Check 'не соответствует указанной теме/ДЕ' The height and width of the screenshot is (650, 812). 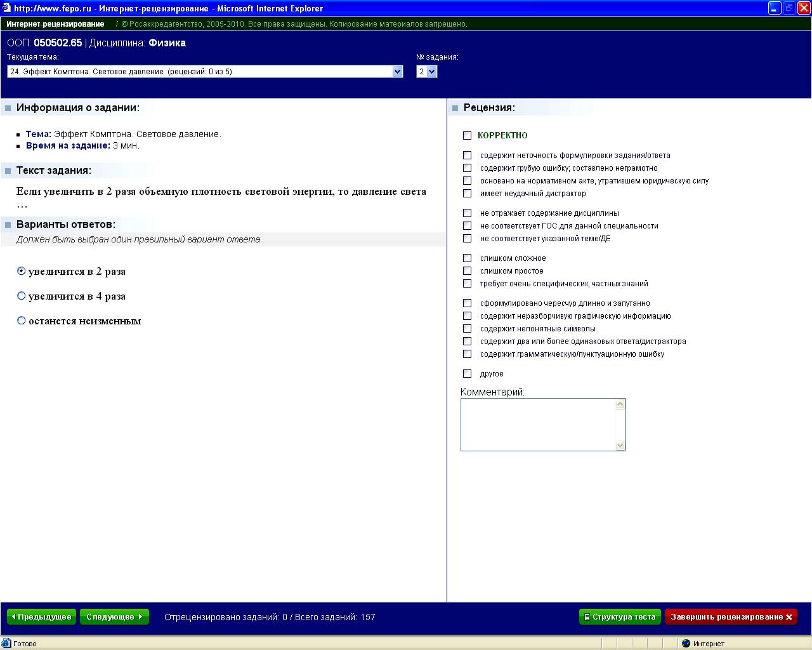[468, 238]
